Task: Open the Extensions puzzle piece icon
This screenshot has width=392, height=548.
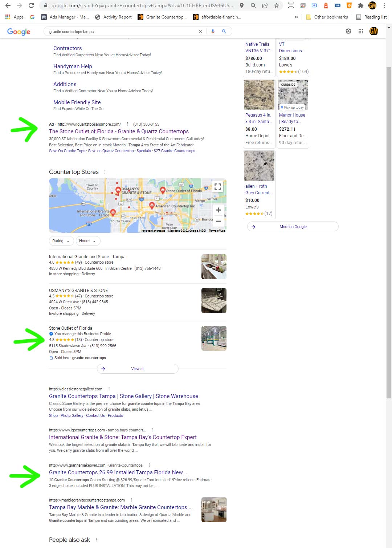Action: [360, 5]
